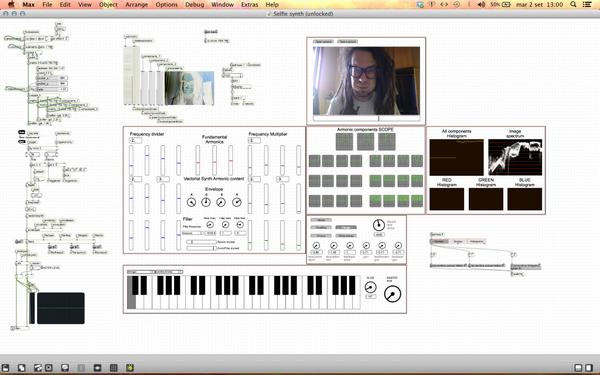The width and height of the screenshot is (600, 375).
Task: Click the green icon in bottom toolbar
Action: [x=130, y=368]
